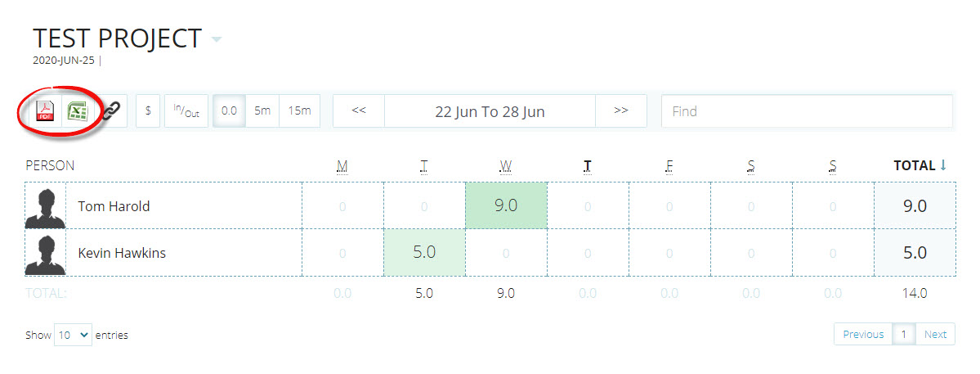Click the Find search field
Image resolution: width=980 pixels, height=374 pixels.
tap(806, 111)
